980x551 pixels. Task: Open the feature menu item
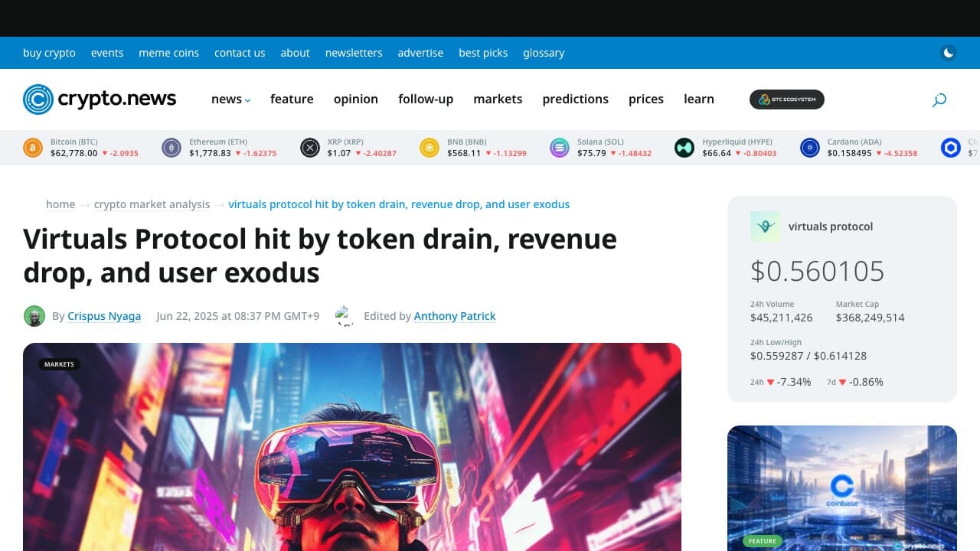292,99
